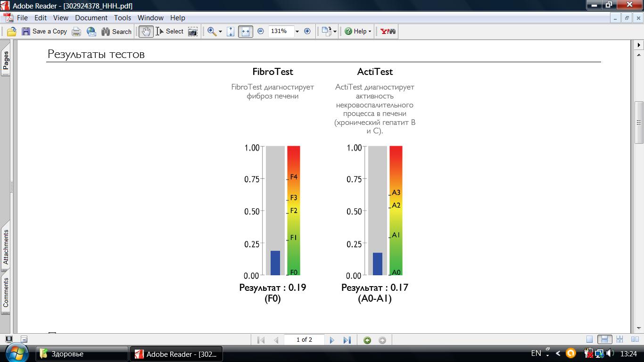Open the Document menu

[x=91, y=18]
